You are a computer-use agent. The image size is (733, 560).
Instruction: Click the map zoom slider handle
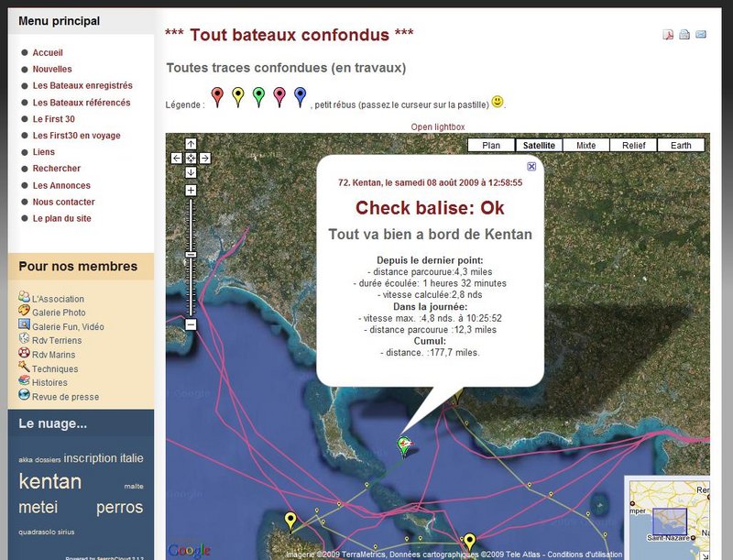pyautogui.click(x=191, y=254)
